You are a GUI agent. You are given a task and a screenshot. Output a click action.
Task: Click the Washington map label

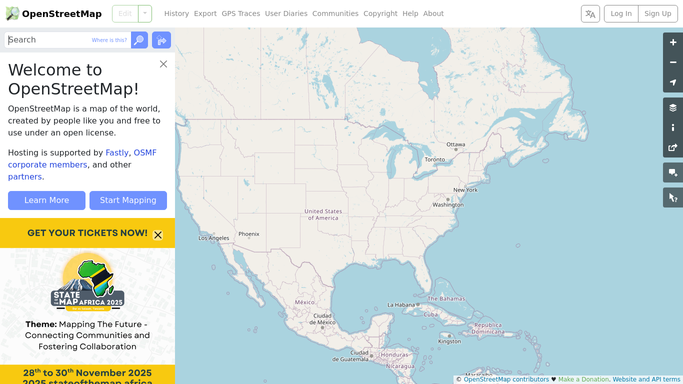(x=448, y=205)
